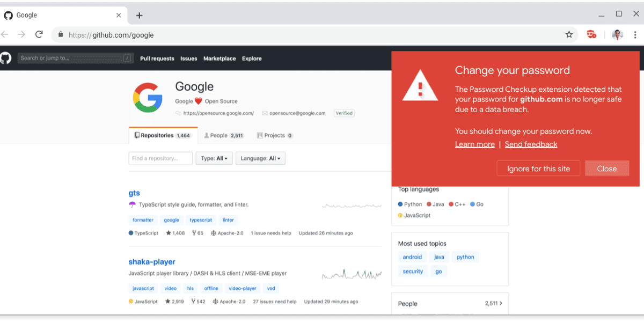Click the browser address bar URL
Image resolution: width=644 pixels, height=322 pixels.
click(112, 35)
